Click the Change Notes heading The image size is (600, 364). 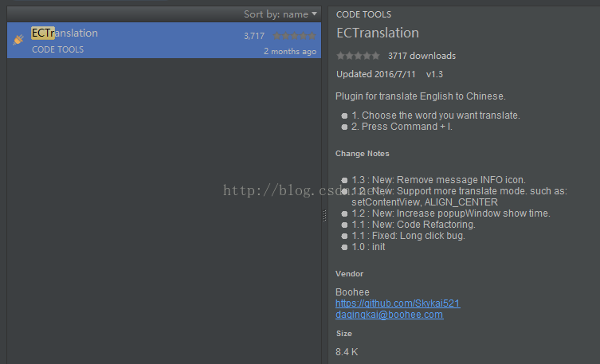(x=363, y=153)
